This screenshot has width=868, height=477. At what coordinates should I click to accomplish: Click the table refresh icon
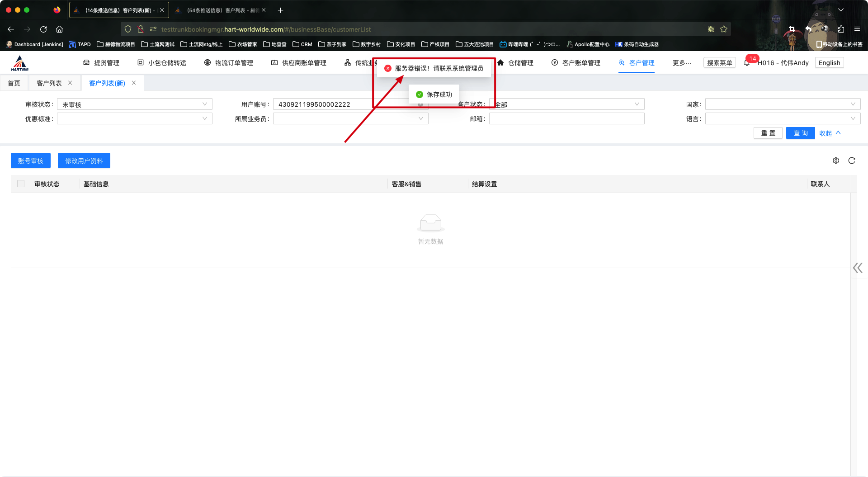pyautogui.click(x=852, y=161)
